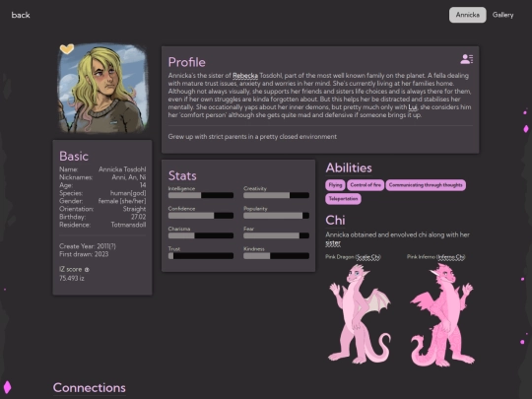
Task: Click the Trust stat bar
Action: click(201, 256)
